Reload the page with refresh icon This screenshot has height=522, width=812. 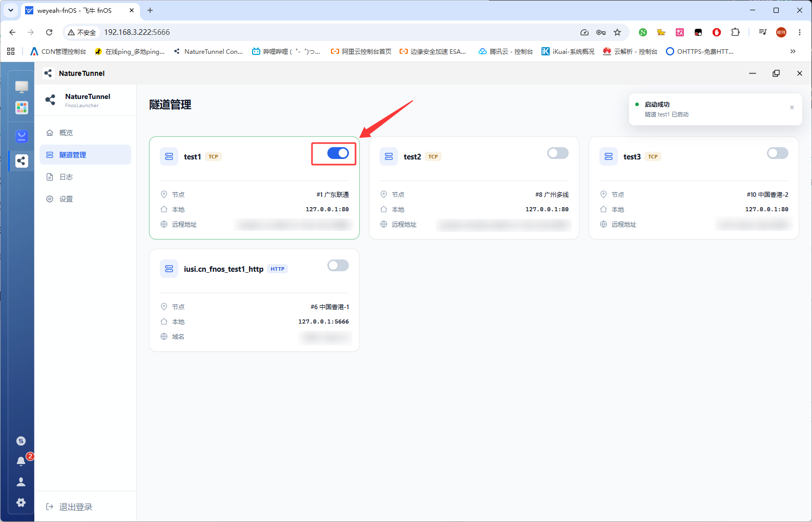49,32
